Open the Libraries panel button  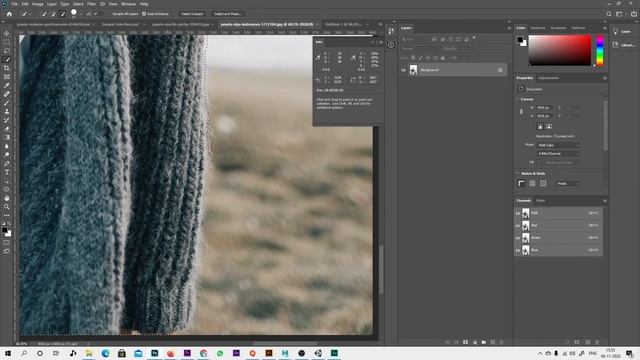(x=623, y=45)
